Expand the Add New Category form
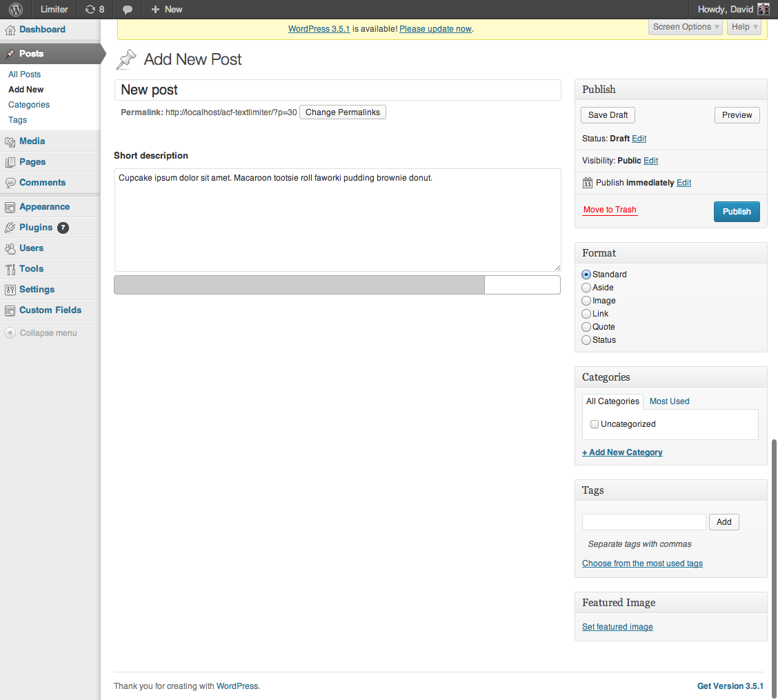Image resolution: width=778 pixels, height=700 pixels. (622, 452)
